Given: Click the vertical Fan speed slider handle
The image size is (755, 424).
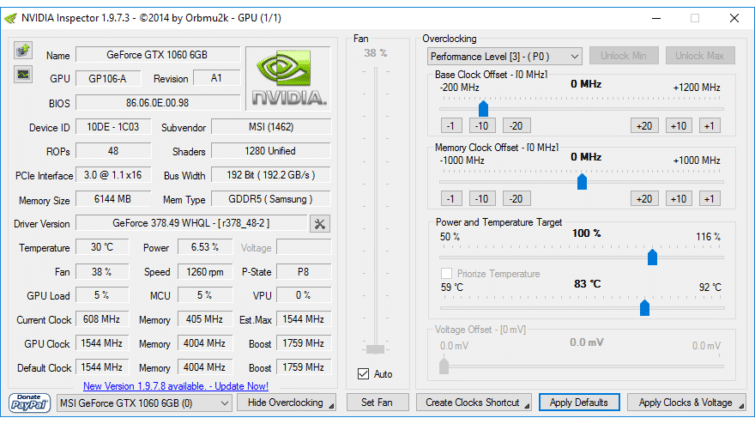Looking at the screenshot, I should point(375,349).
